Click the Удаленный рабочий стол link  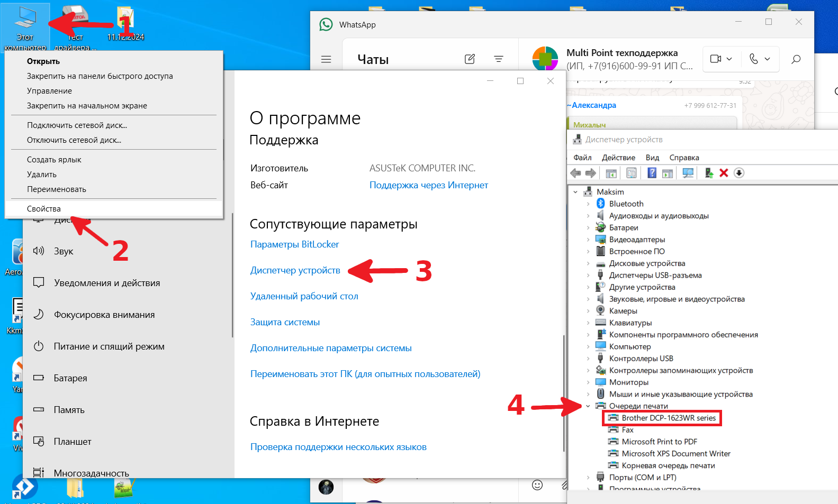click(304, 296)
